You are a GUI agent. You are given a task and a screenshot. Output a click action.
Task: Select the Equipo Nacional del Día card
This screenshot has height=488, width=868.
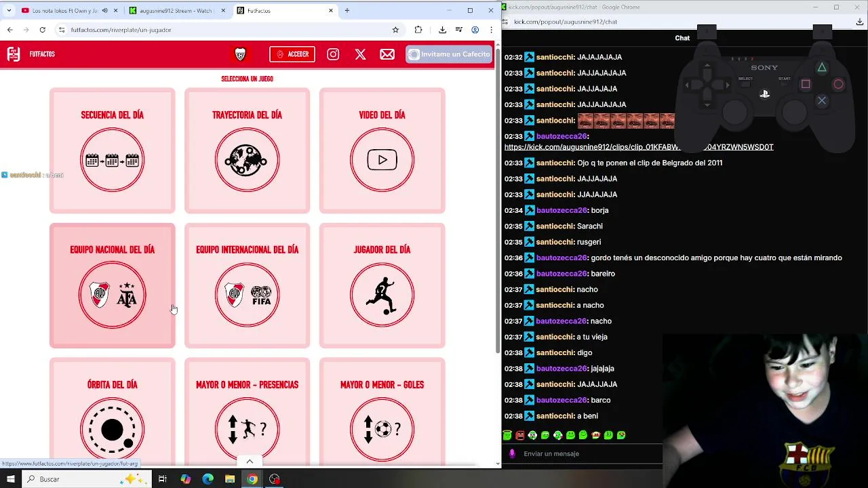[112, 285]
